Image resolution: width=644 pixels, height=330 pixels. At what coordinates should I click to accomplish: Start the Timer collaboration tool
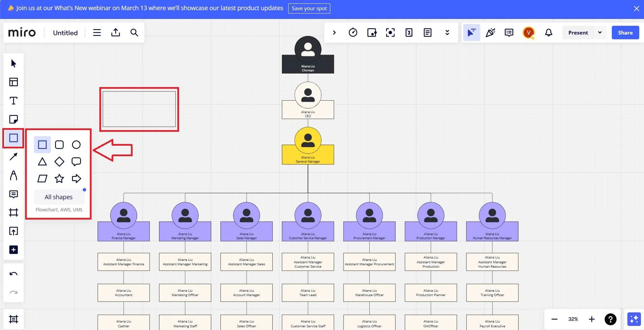pyautogui.click(x=353, y=33)
